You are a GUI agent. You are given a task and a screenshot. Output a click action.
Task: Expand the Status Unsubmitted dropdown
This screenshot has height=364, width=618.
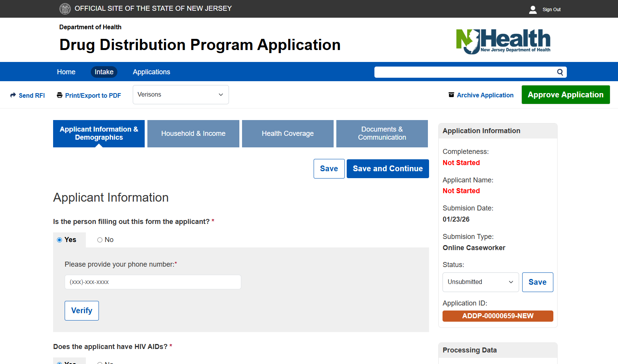(x=480, y=282)
